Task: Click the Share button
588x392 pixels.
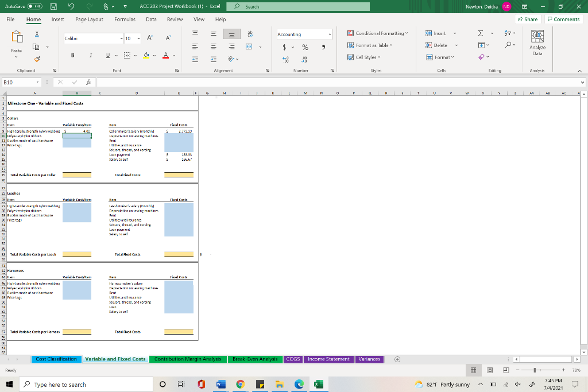Action: 528,19
